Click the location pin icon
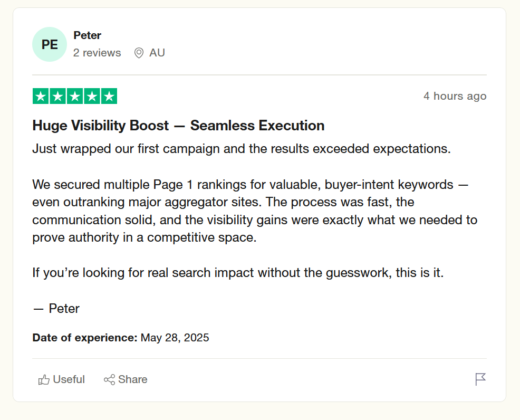The height and width of the screenshot is (420, 520). pyautogui.click(x=139, y=53)
